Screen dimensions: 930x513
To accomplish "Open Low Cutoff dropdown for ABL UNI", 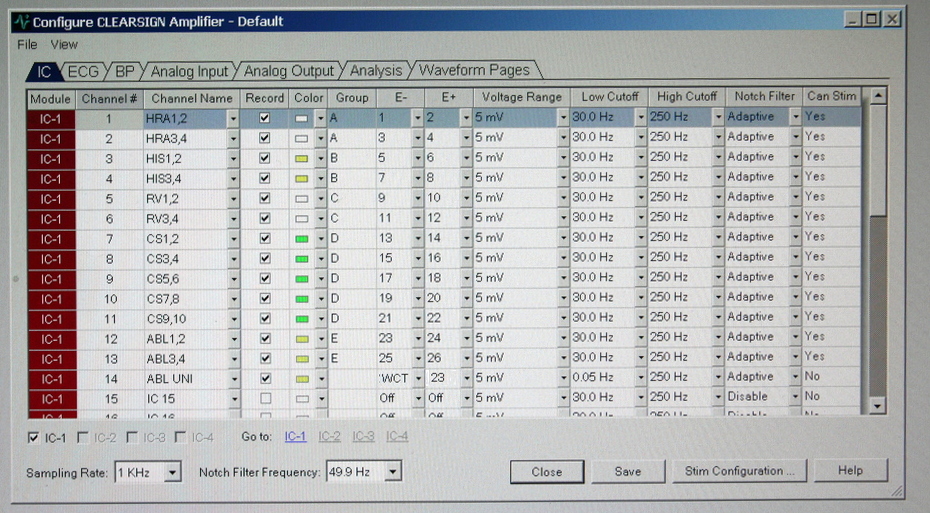I will coord(641,377).
